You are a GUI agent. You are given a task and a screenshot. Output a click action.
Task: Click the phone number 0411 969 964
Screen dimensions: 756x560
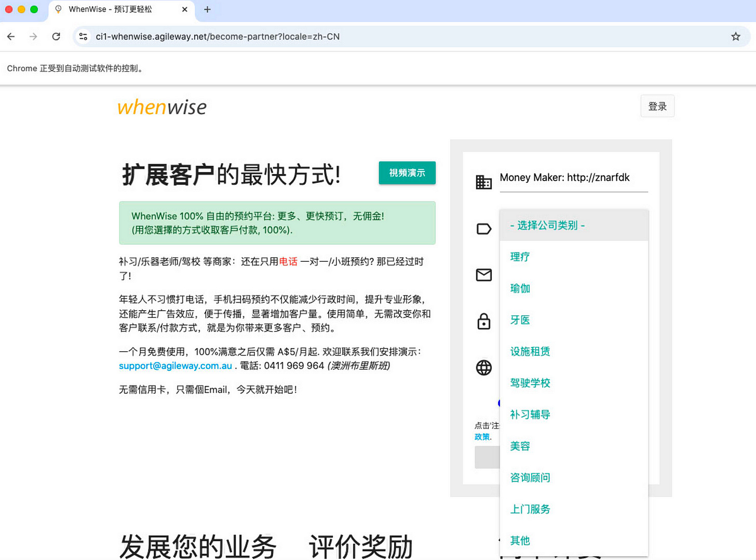tap(294, 366)
